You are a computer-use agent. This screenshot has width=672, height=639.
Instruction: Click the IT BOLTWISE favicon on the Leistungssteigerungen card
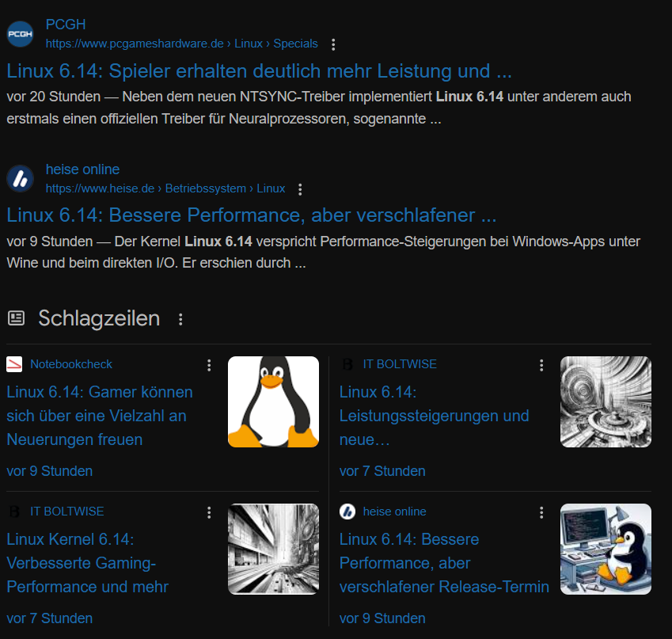click(347, 364)
